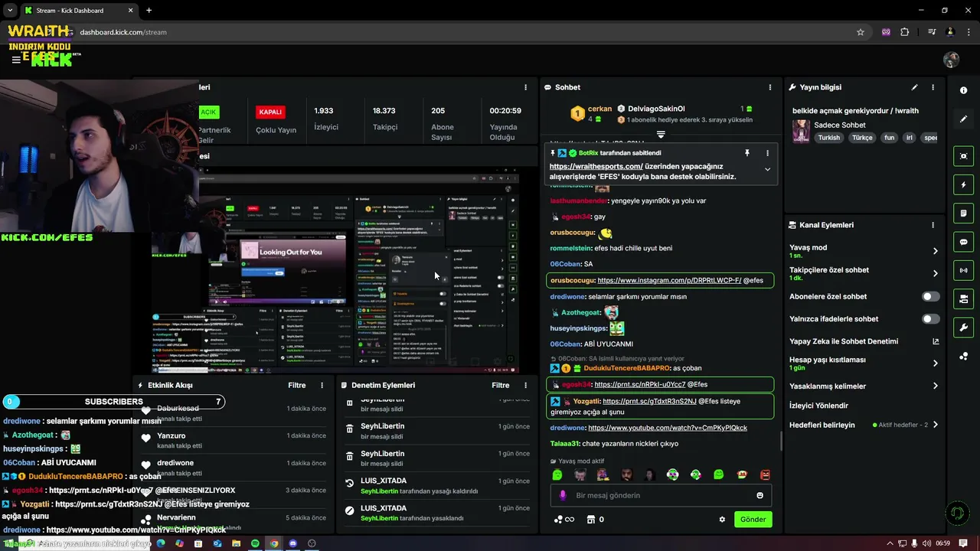Click the Türkçe stream tag
The height and width of the screenshot is (551, 980).
click(862, 138)
